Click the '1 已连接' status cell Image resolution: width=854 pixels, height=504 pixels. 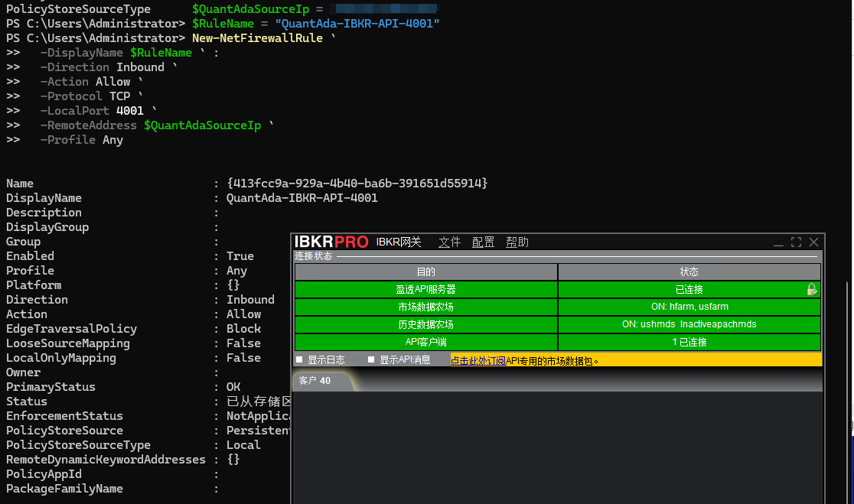pyautogui.click(x=689, y=342)
